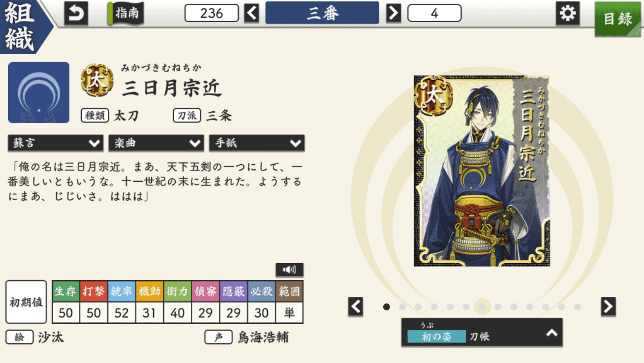Play the voice line speaker icon
This screenshot has width=644, height=363.
point(289,270)
